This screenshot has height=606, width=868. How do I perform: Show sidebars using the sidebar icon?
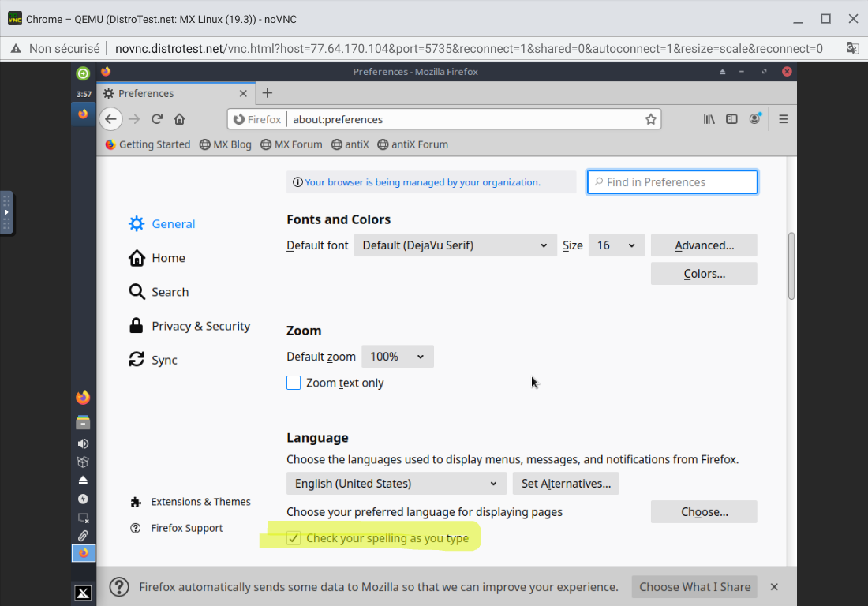pos(731,119)
